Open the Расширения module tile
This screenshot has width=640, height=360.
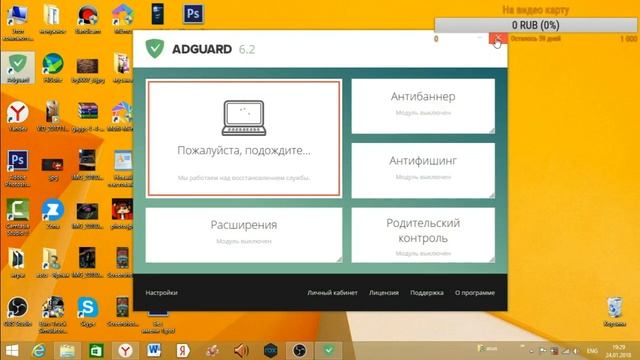coord(244,235)
